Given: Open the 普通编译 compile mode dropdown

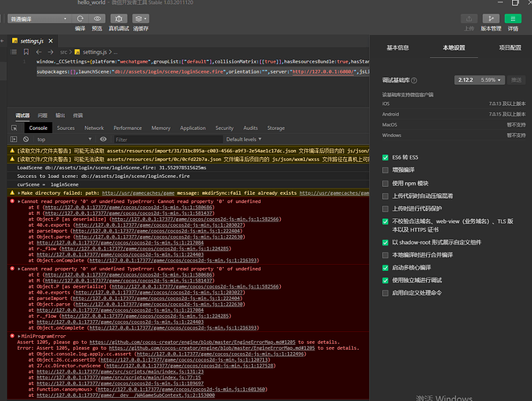Looking at the screenshot, I should 39,18.
